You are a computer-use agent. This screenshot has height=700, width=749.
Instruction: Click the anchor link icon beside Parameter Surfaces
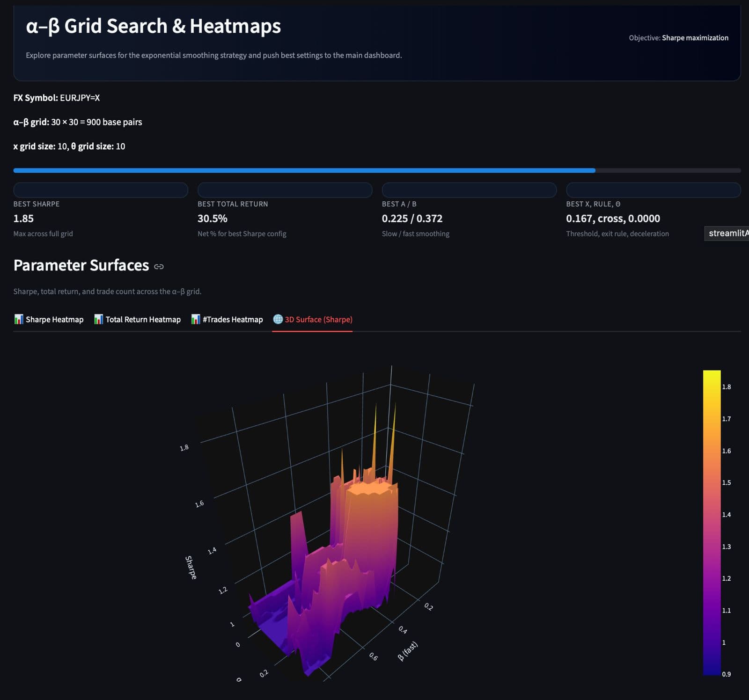pos(159,266)
